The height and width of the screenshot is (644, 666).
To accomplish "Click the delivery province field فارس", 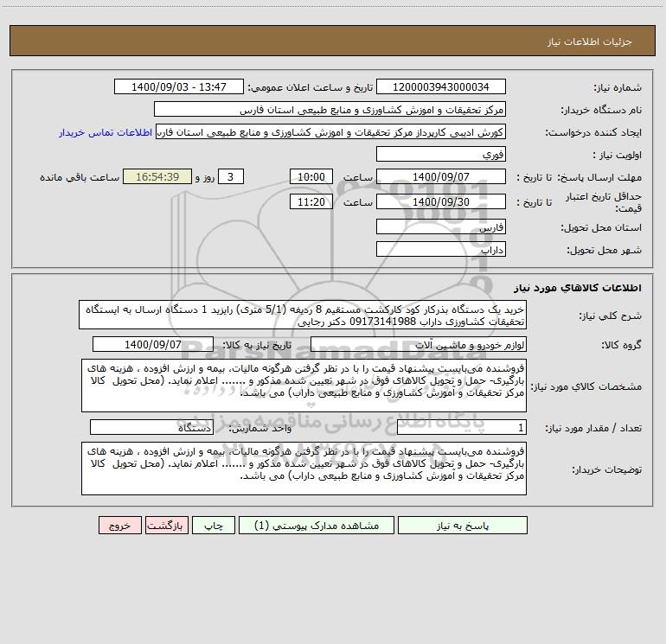I will point(441,227).
